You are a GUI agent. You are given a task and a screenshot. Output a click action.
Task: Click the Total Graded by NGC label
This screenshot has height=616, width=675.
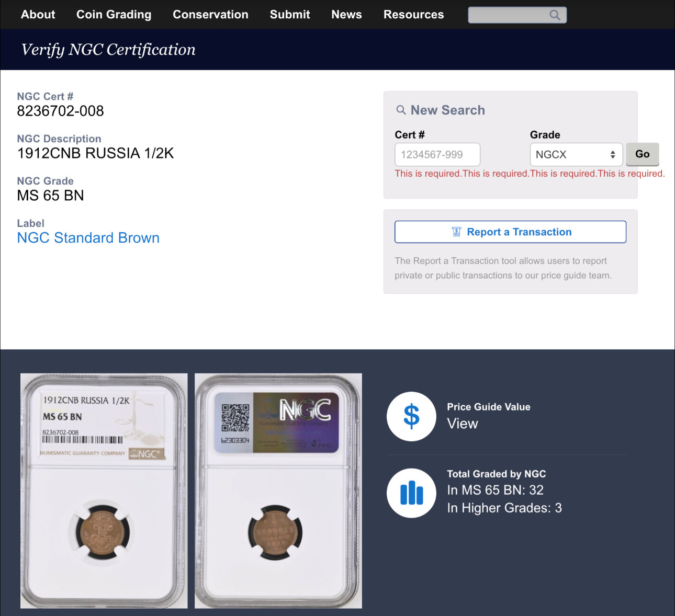(497, 474)
